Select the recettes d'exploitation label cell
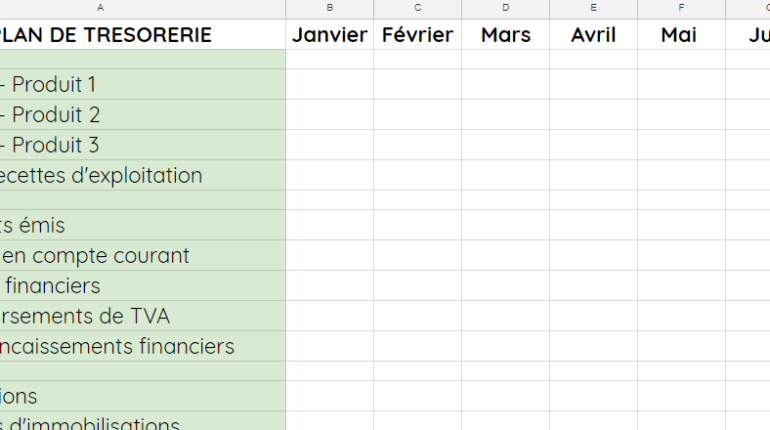The width and height of the screenshot is (770, 430). pos(142,175)
